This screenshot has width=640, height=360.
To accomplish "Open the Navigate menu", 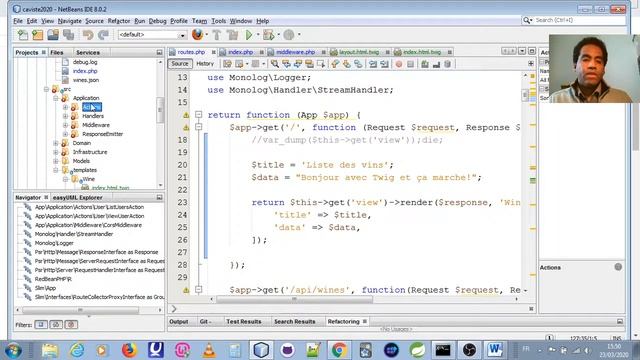I will [x=69, y=21].
